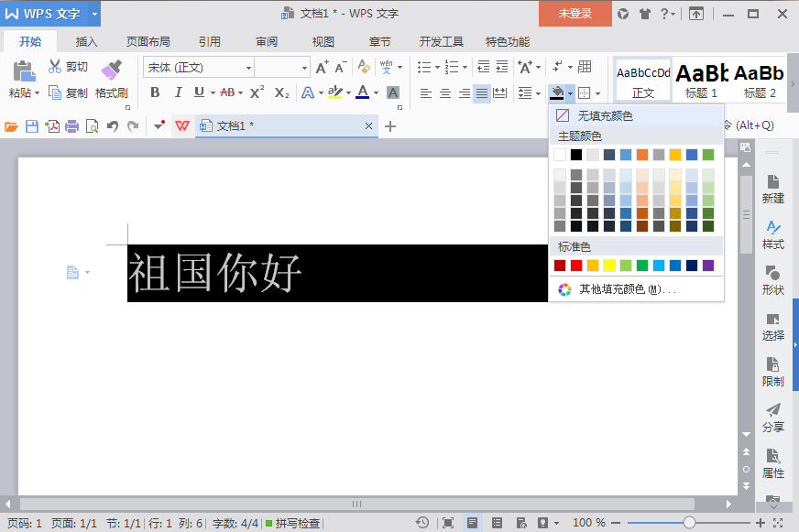Adjust the zoom slider handle
799x532 pixels.
pos(689,523)
